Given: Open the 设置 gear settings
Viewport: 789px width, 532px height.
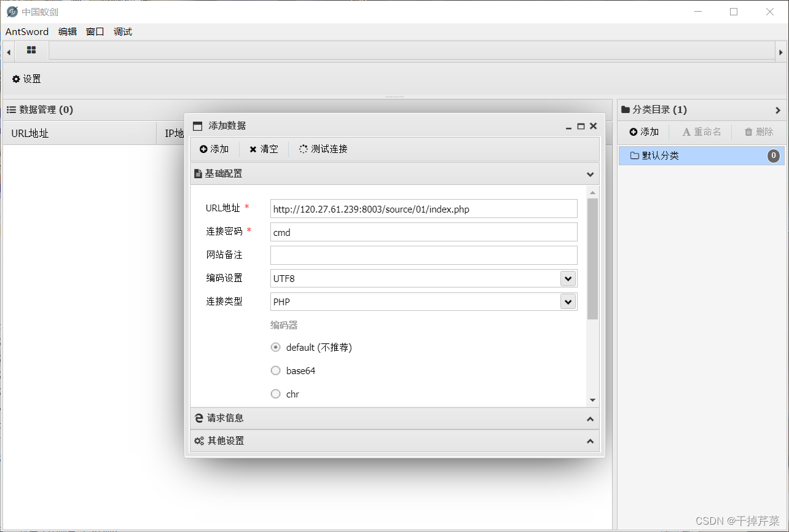Looking at the screenshot, I should coord(26,79).
